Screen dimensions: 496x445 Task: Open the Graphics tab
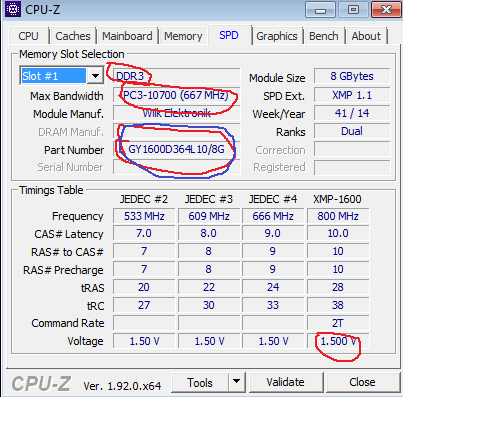click(x=277, y=36)
